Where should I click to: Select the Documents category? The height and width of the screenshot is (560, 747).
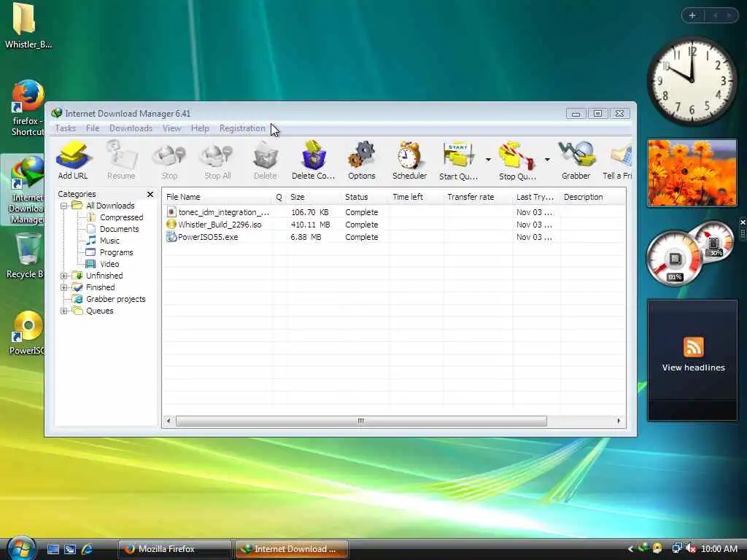119,229
